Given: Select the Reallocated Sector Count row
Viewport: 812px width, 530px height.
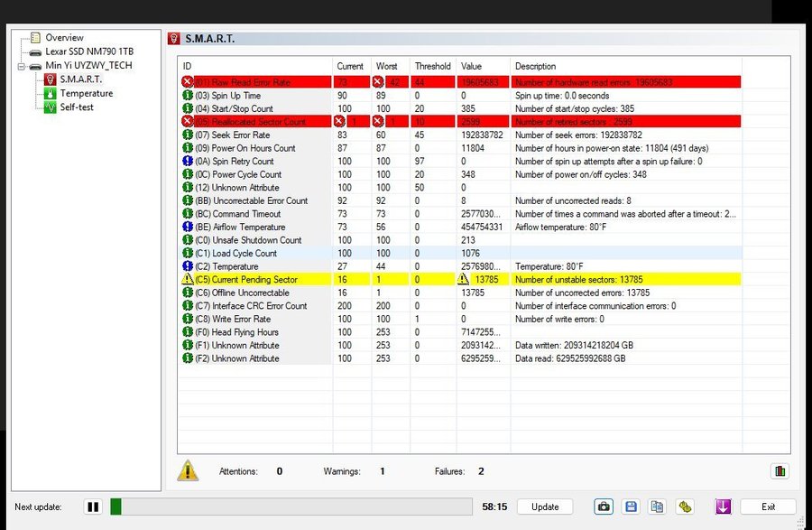Looking at the screenshot, I should tap(251, 122).
